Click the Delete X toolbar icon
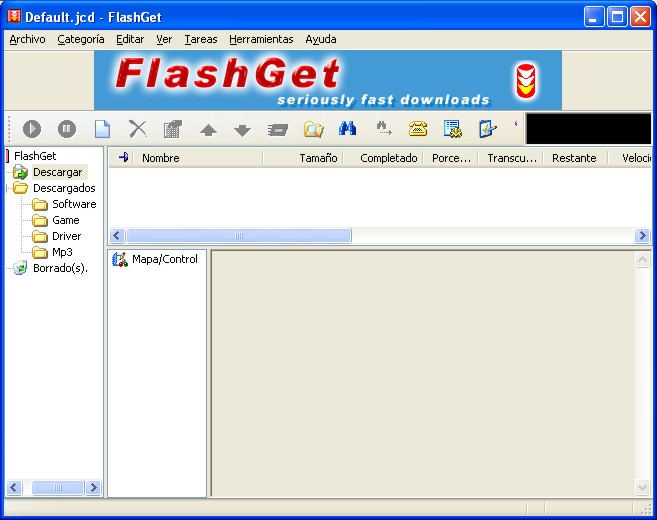The image size is (657, 520). (x=137, y=128)
